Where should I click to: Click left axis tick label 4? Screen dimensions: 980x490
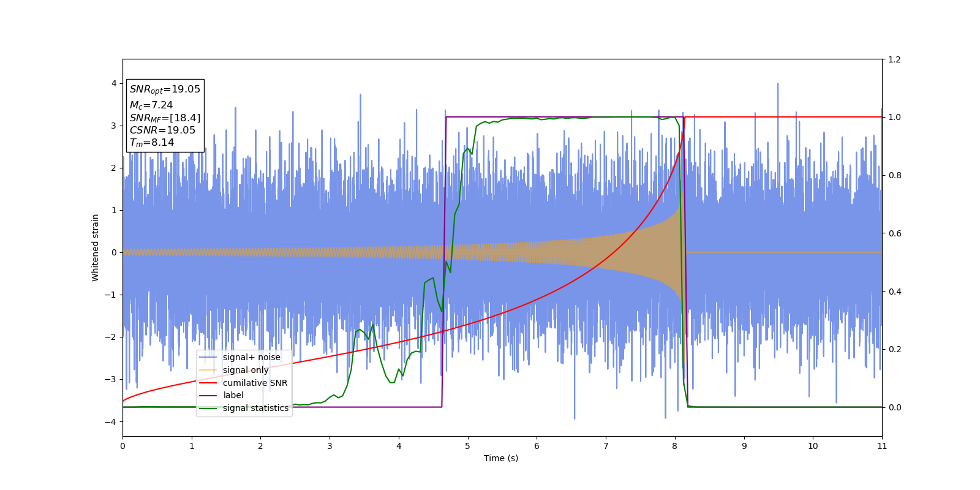[114, 83]
